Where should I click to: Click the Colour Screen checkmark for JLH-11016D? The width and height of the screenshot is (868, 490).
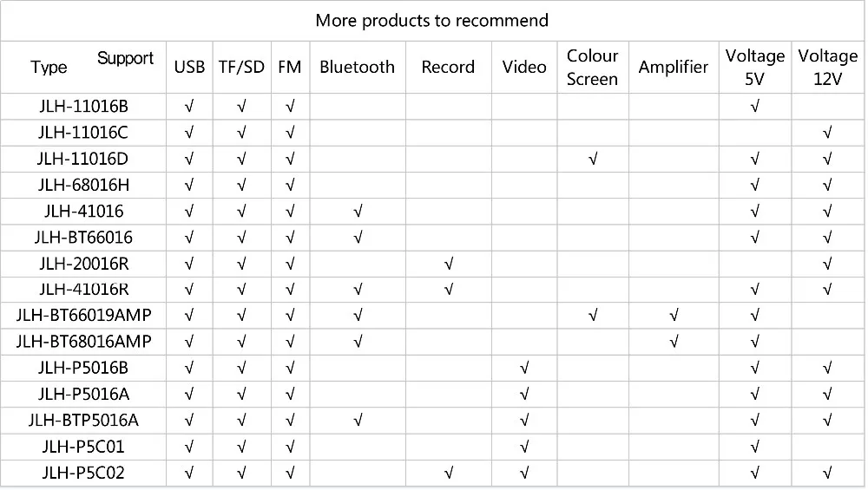tap(593, 160)
